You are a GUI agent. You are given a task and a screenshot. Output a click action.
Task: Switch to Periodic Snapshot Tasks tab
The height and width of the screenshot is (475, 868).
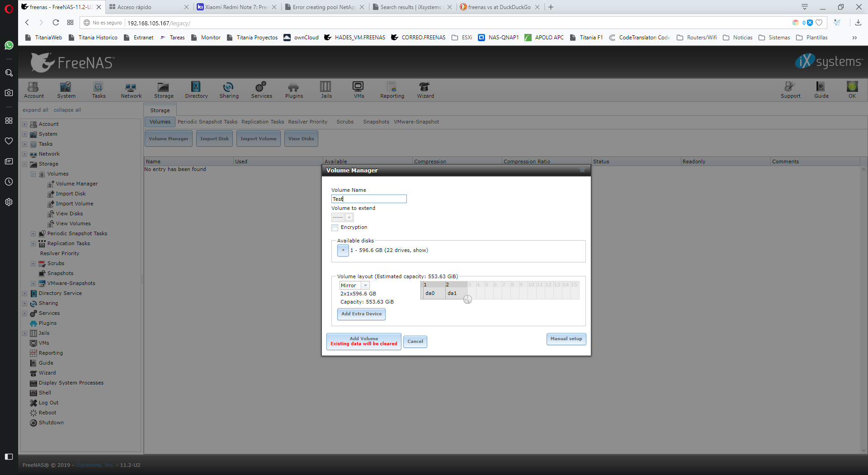(208, 122)
